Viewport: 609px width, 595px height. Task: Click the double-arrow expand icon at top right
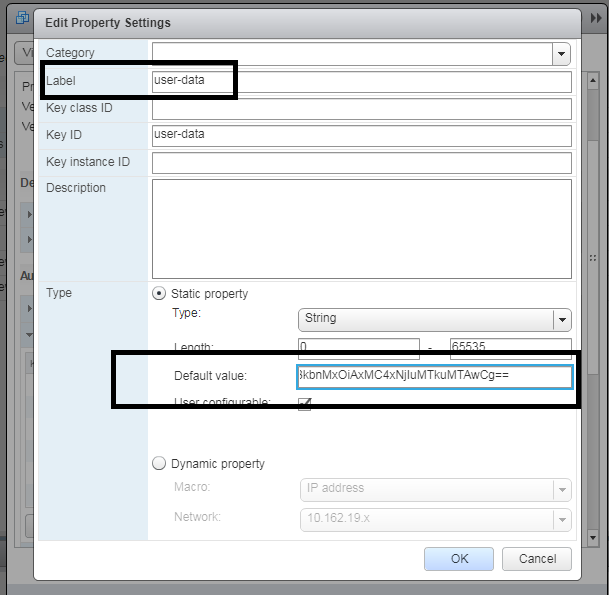[x=596, y=16]
